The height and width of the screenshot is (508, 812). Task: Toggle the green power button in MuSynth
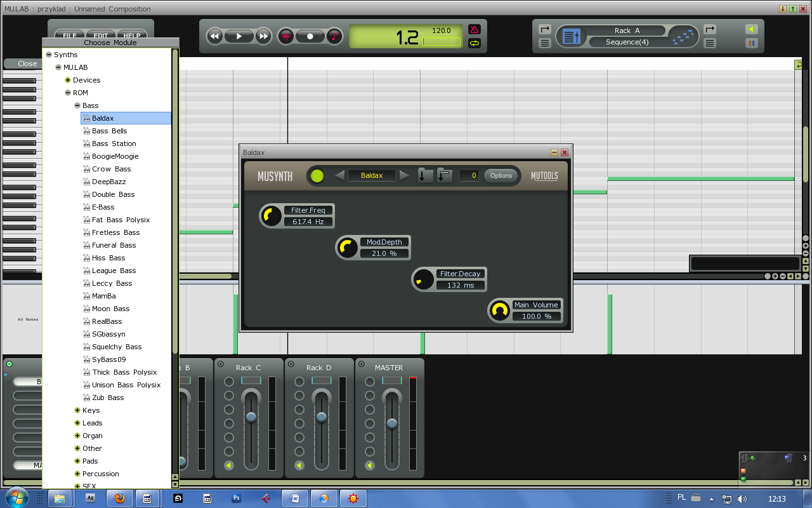317,176
